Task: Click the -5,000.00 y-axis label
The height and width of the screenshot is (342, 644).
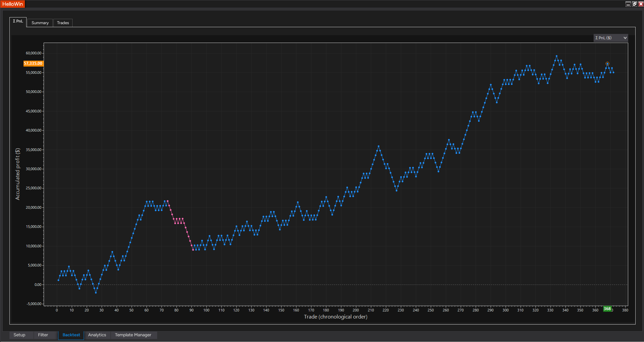Action: (34, 304)
